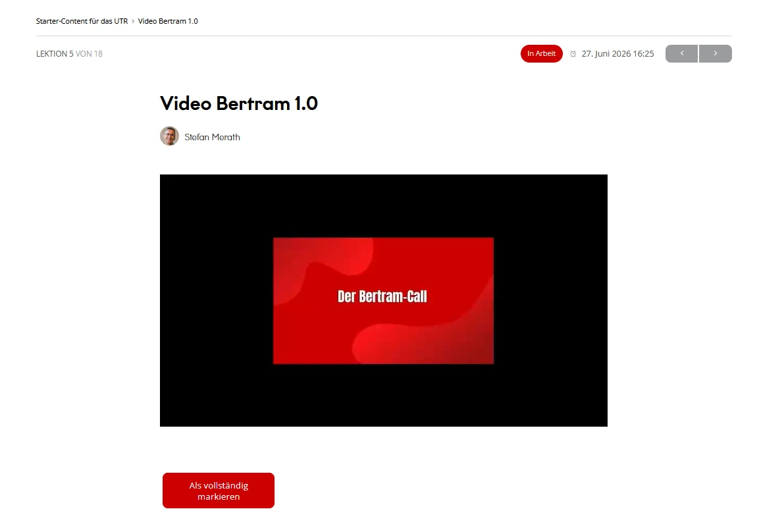Click the author name Stefan Merath
759x532 pixels.
click(212, 136)
